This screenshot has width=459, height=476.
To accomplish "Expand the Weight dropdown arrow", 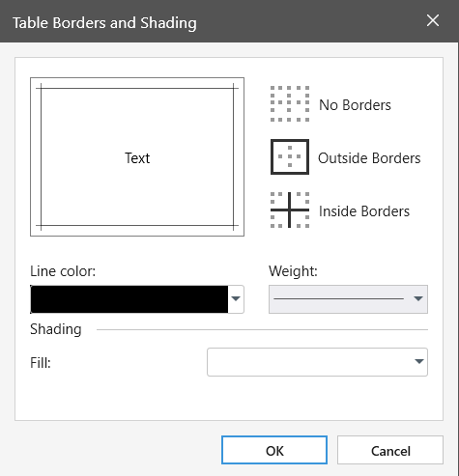I will 418,299.
